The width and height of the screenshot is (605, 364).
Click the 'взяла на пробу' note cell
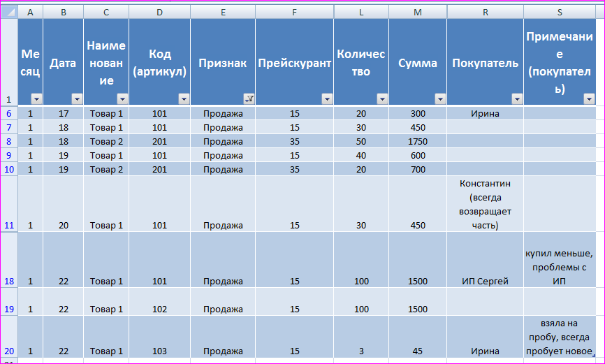pyautogui.click(x=560, y=337)
